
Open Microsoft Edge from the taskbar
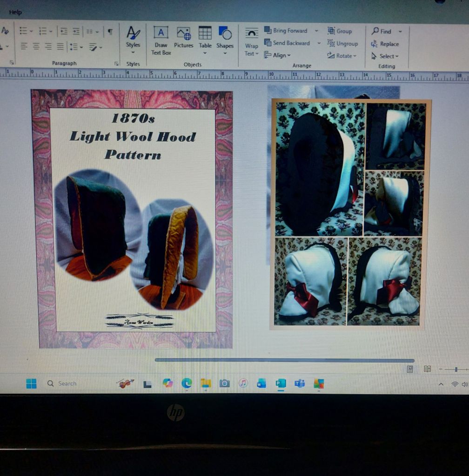(187, 383)
